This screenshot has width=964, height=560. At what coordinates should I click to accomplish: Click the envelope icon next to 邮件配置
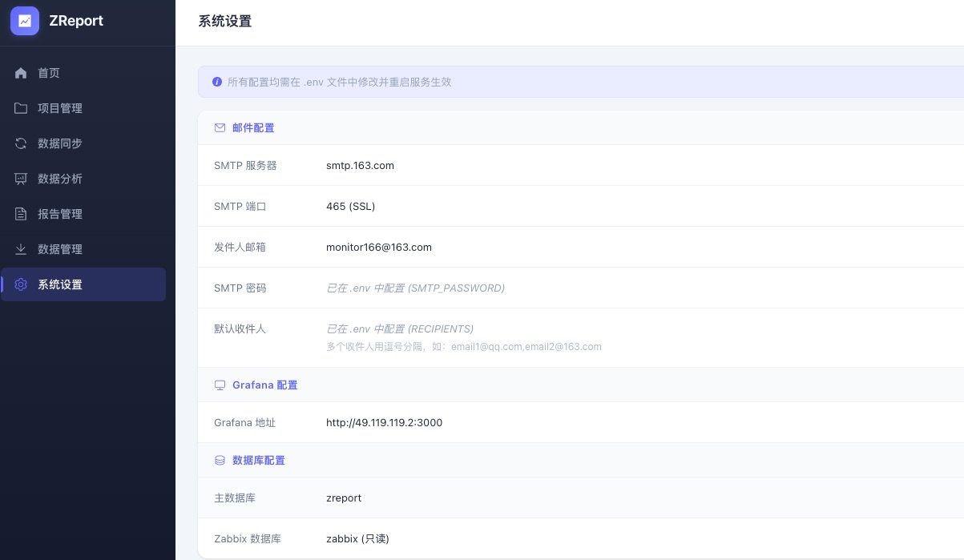pos(220,127)
